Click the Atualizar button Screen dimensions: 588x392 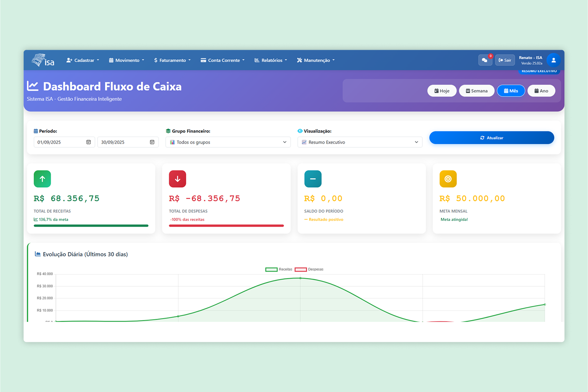492,138
